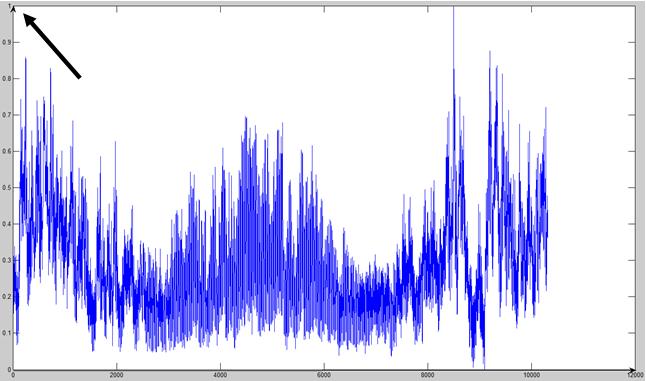Select the x-axis arrowhead at right end
The height and width of the screenshot is (381, 646).
(632, 369)
